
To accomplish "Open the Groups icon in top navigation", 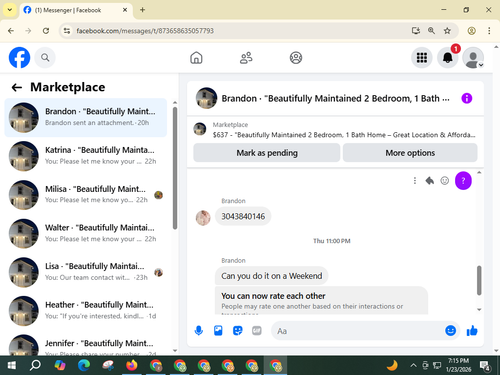I will [x=296, y=58].
